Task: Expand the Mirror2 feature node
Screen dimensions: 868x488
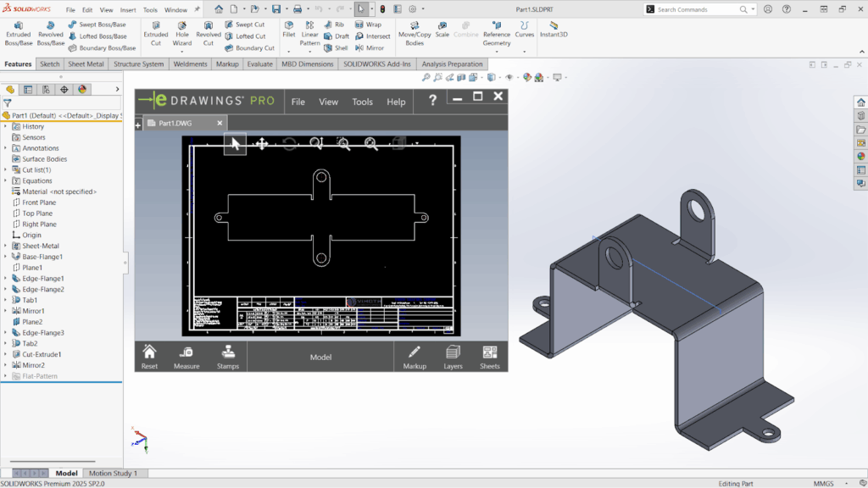Action: click(x=6, y=365)
